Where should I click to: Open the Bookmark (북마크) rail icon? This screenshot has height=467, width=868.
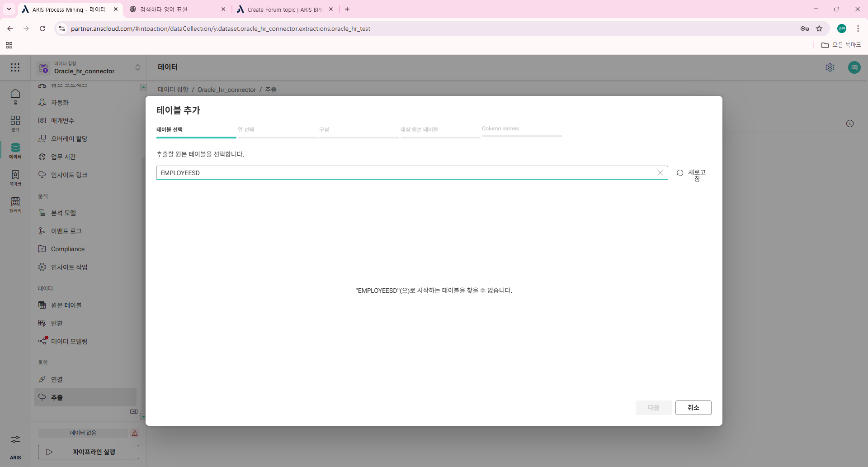[x=15, y=177]
